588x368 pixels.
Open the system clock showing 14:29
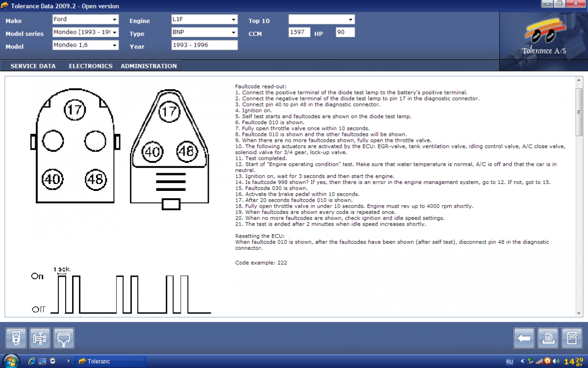coord(573,362)
